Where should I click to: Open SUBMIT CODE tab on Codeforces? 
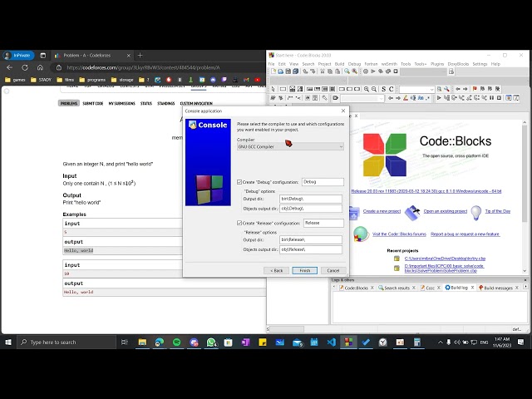coord(92,103)
